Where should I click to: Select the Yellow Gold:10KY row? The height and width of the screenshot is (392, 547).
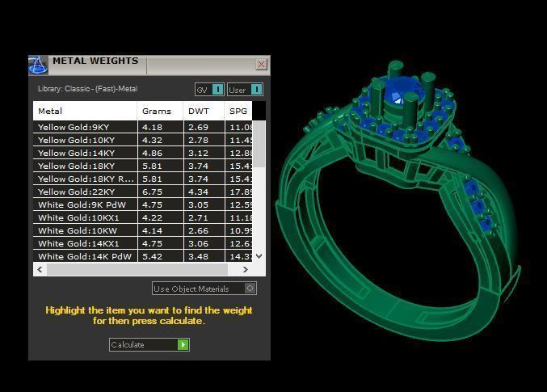pyautogui.click(x=143, y=140)
